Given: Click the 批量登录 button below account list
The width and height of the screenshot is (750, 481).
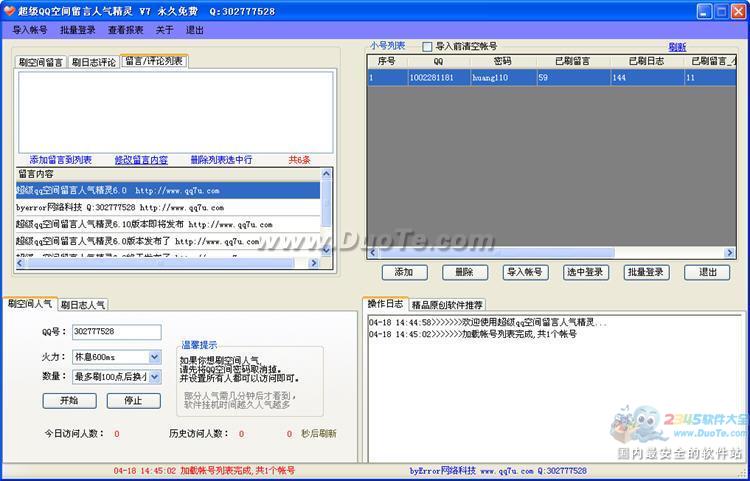Looking at the screenshot, I should tap(646, 272).
